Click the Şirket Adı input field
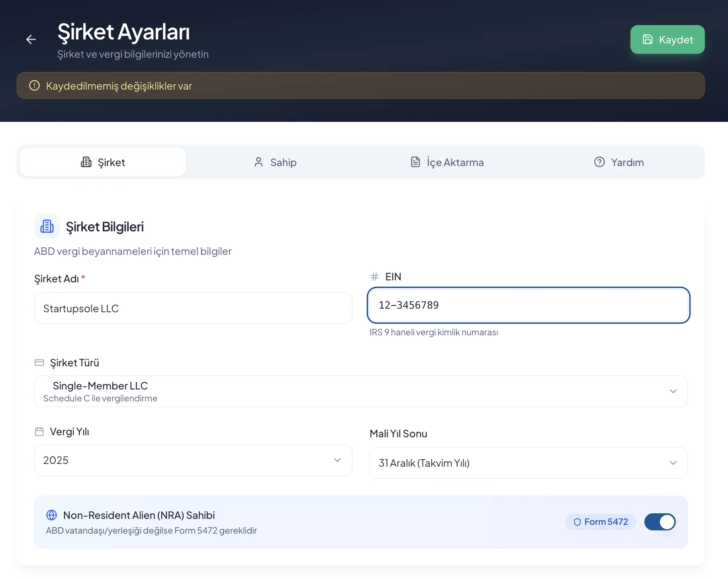The image size is (728, 579). click(193, 308)
